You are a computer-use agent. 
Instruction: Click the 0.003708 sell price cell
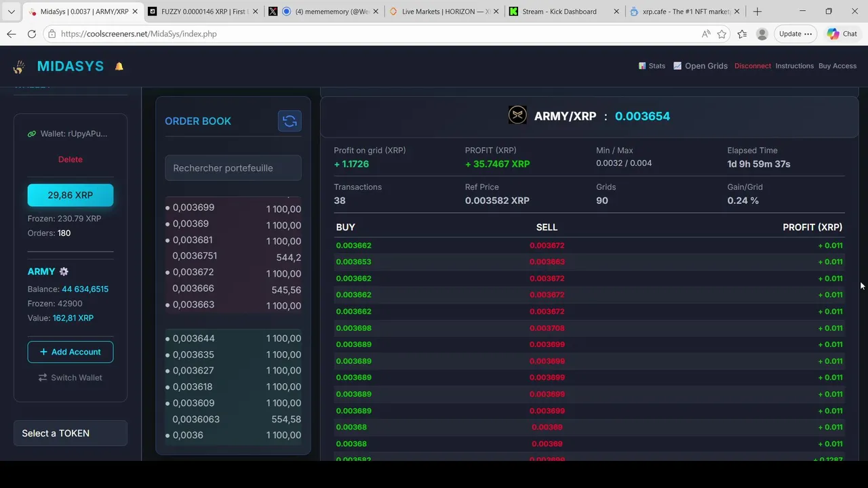tap(547, 328)
